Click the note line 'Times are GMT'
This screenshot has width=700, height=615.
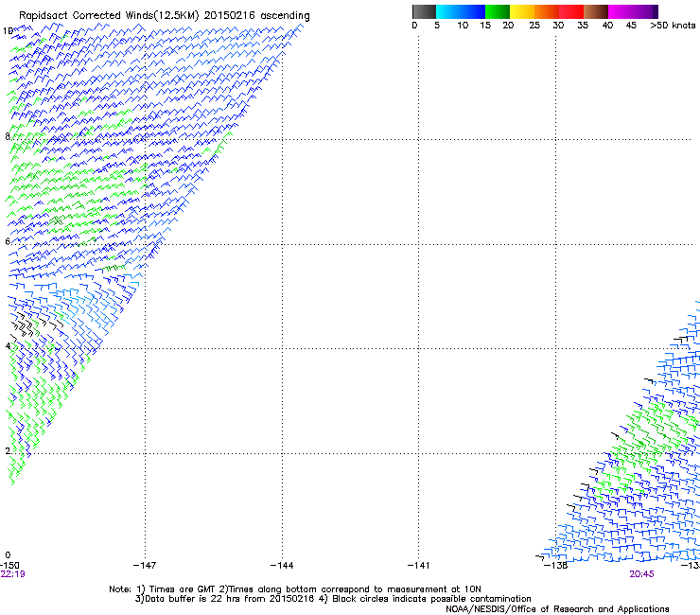[x=182, y=589]
